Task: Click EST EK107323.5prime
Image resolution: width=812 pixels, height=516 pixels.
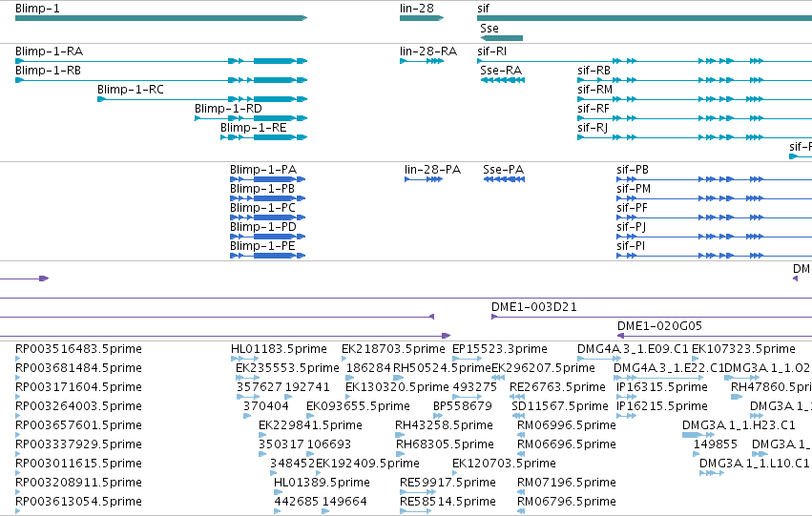Action: [743, 349]
